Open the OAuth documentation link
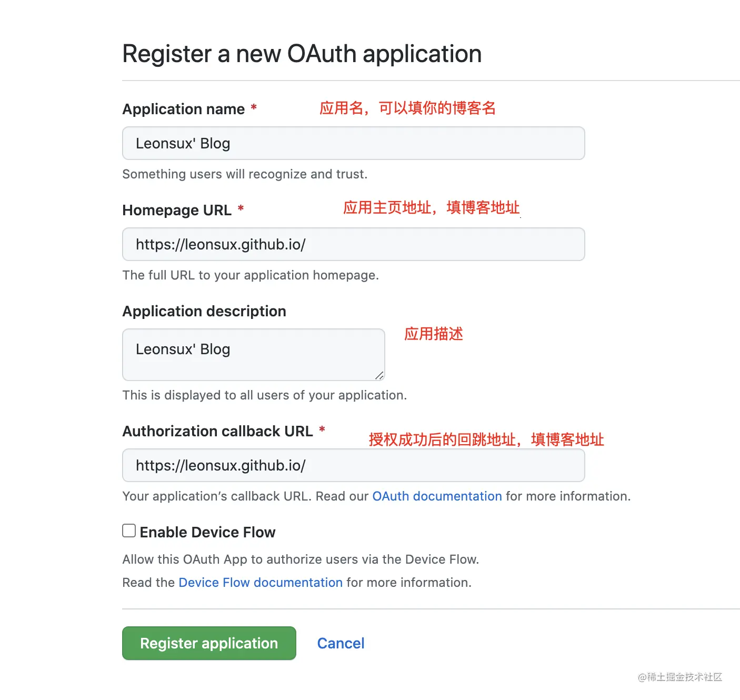Screen dimensions: 740x700 point(437,496)
